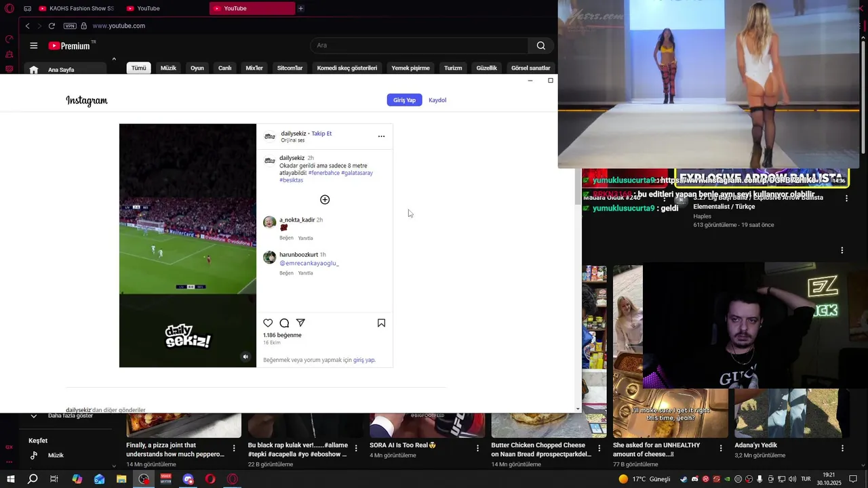
Task: Open options for SORA AI video
Action: coord(477,449)
